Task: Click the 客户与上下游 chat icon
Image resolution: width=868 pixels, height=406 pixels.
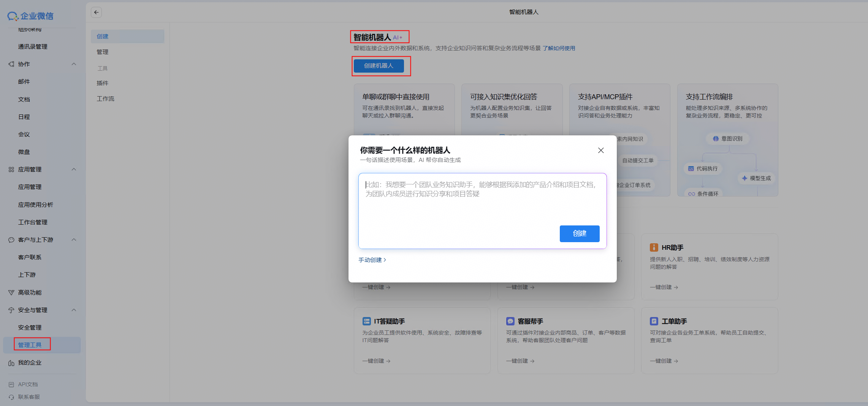Action: tap(11, 240)
